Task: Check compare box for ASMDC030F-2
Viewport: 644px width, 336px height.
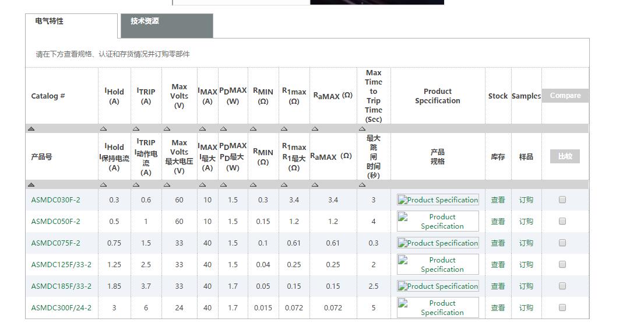Action: point(562,199)
